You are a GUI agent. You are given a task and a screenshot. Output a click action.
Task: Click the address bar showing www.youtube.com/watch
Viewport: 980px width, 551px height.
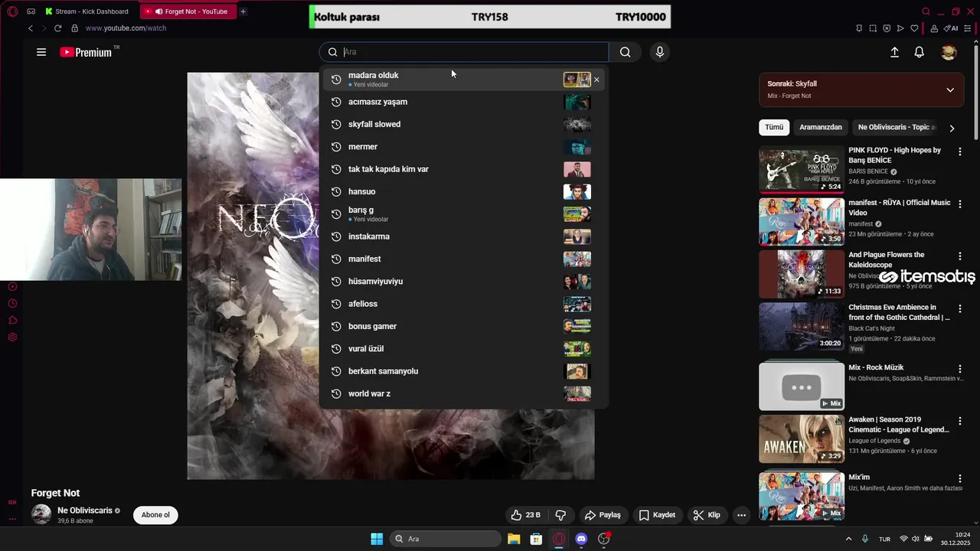[x=126, y=28]
